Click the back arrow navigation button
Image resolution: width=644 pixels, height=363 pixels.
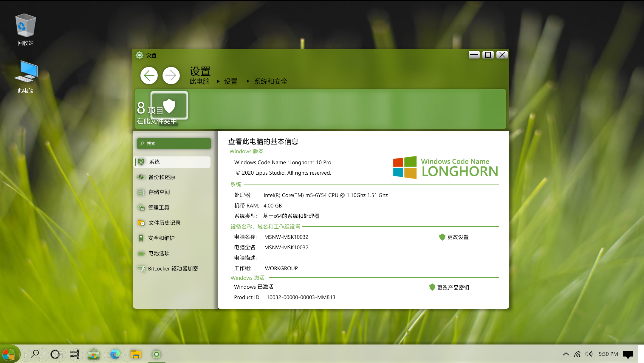(149, 76)
